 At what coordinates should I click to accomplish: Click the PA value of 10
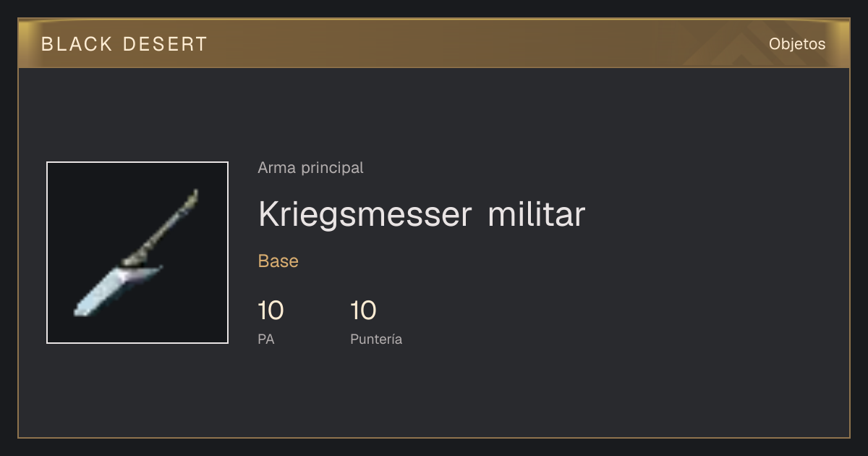click(x=271, y=311)
